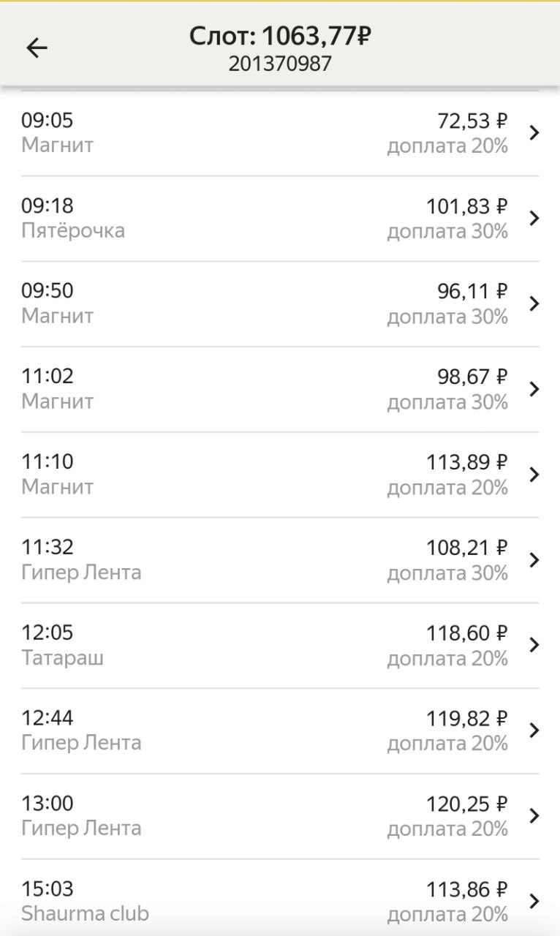560x936 pixels.
Task: Select the 101,83 ₽ payment amount
Action: coord(466,207)
